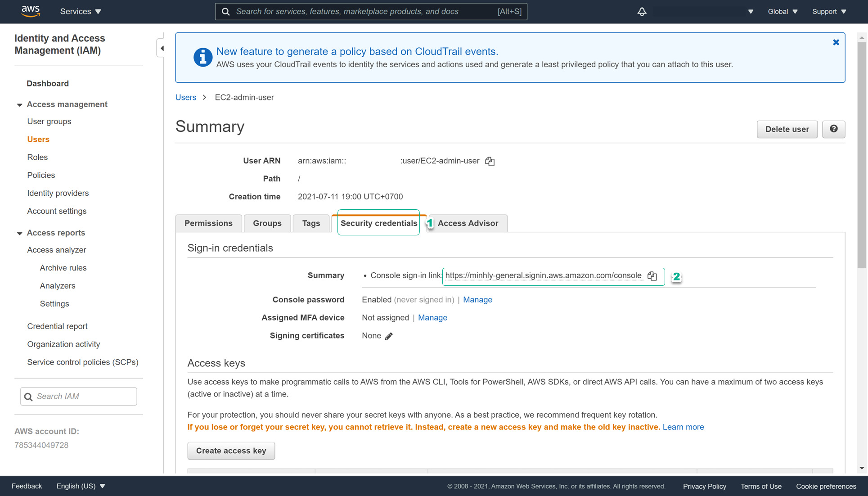
Task: Open Roles in the sidebar
Action: (37, 158)
